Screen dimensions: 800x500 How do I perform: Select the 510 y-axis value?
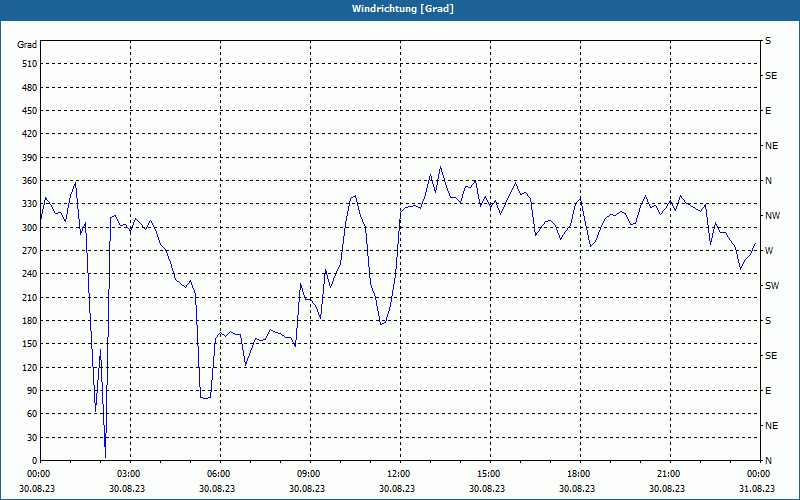[x=30, y=64]
